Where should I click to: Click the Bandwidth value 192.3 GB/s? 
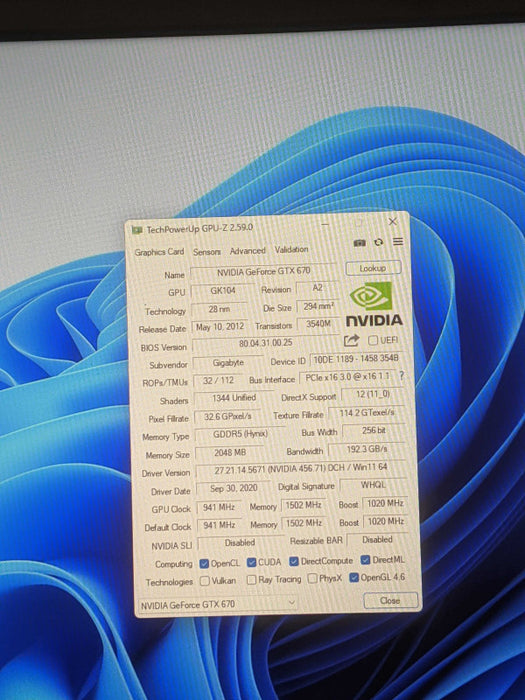367,449
